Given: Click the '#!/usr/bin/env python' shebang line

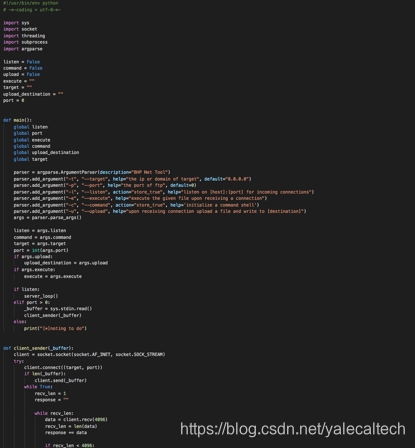Looking at the screenshot, I should coord(31,3).
